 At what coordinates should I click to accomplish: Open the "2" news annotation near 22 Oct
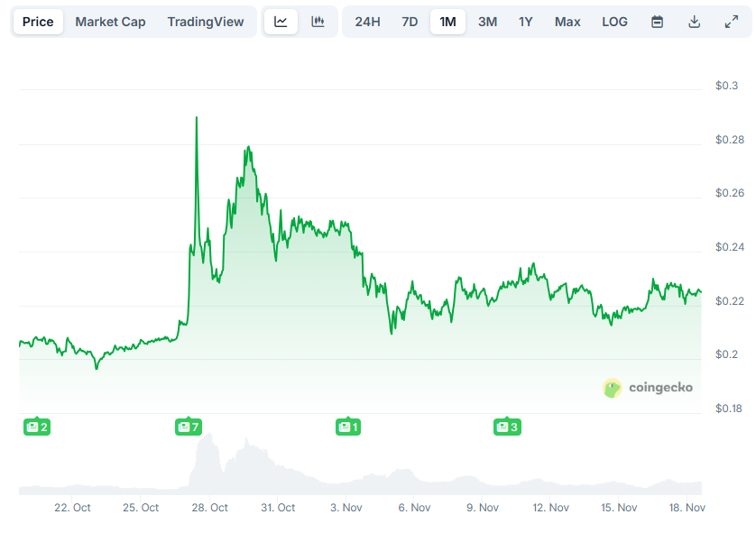[x=37, y=427]
